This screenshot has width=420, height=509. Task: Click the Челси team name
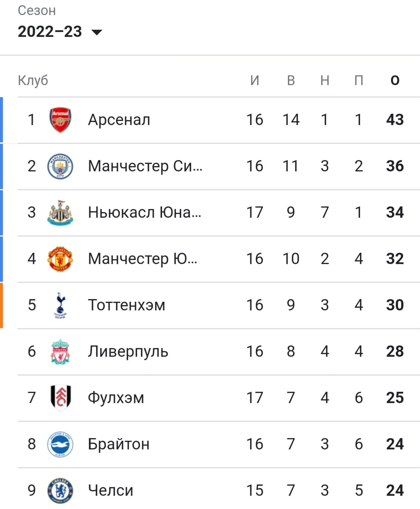tap(110, 491)
